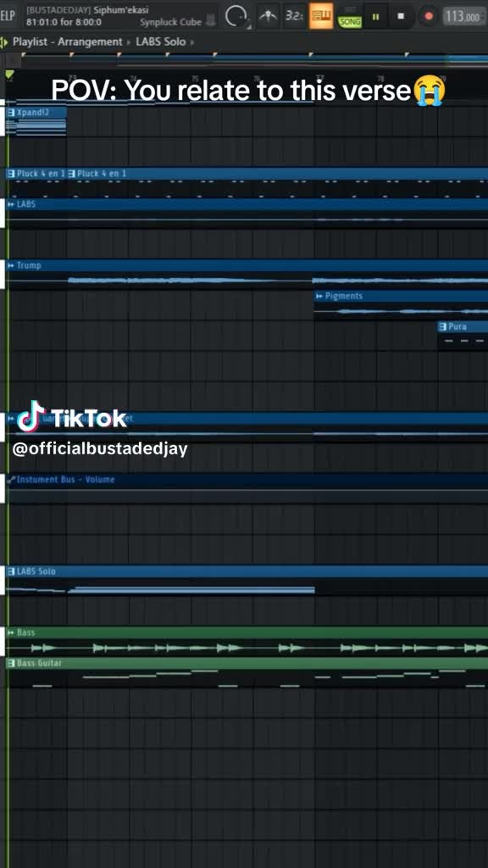Screen dimensions: 488x868
Task: Open the LABS audio clip menu icon
Action: click(10, 204)
